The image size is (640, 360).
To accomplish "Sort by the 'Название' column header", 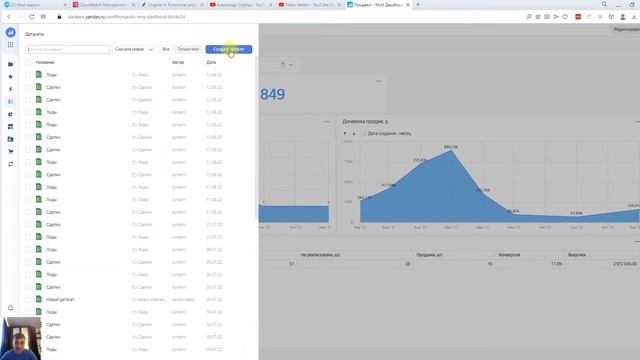I will (45, 62).
